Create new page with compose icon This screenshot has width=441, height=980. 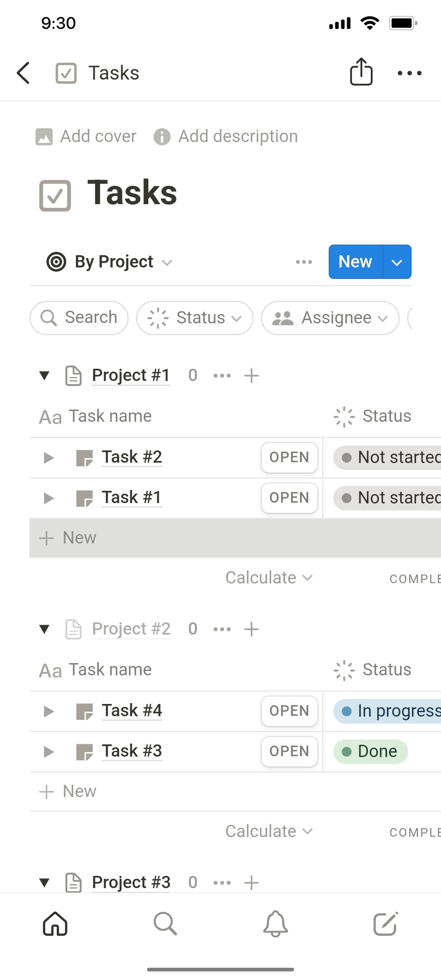pos(386,924)
